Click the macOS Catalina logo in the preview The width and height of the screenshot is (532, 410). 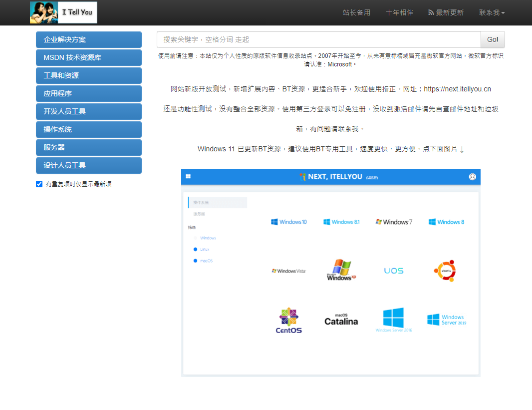(x=341, y=320)
